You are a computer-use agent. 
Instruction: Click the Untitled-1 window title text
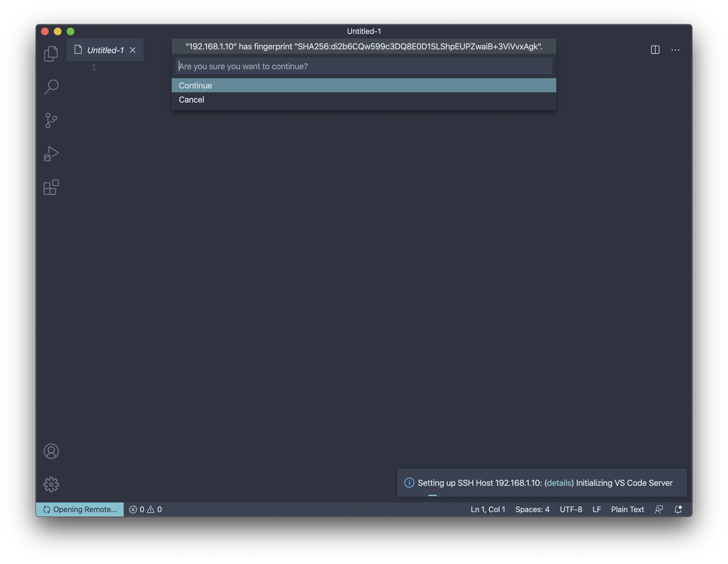click(364, 31)
